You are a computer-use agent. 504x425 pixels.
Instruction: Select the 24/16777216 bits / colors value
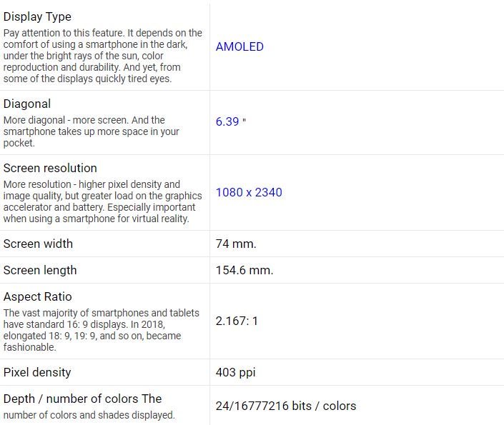285,406
